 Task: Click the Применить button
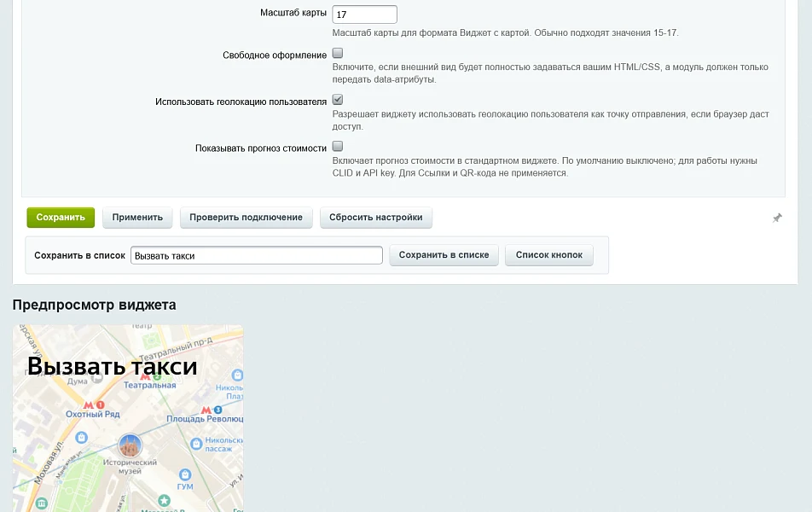point(137,218)
